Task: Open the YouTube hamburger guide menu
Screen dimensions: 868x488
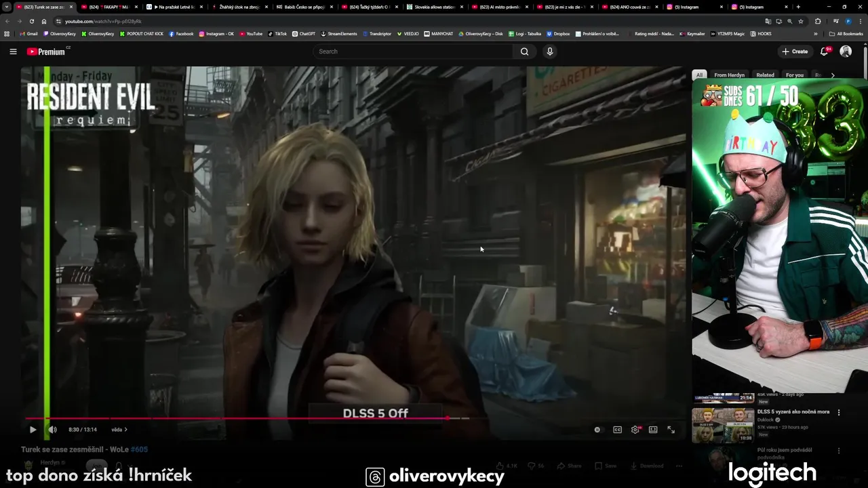Action: point(13,52)
